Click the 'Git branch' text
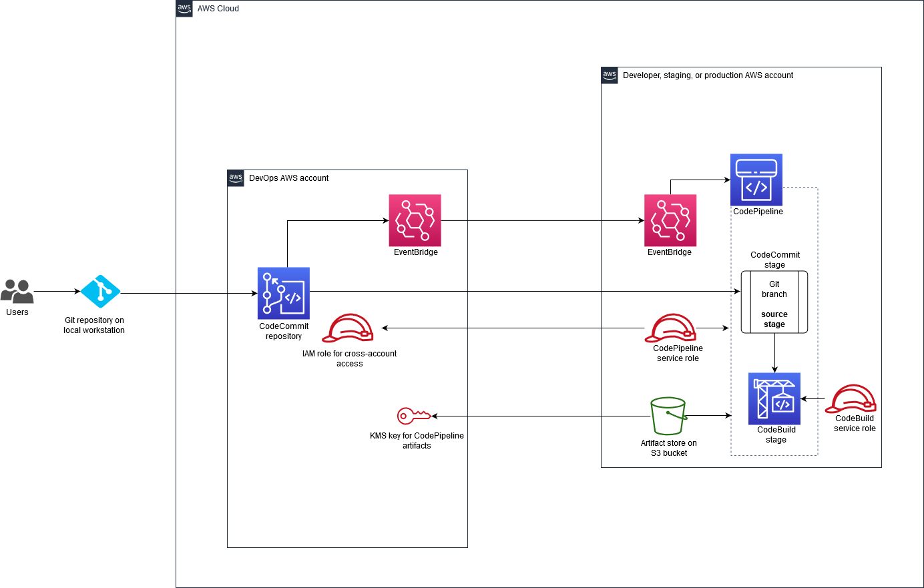This screenshot has width=924, height=588. click(x=774, y=289)
